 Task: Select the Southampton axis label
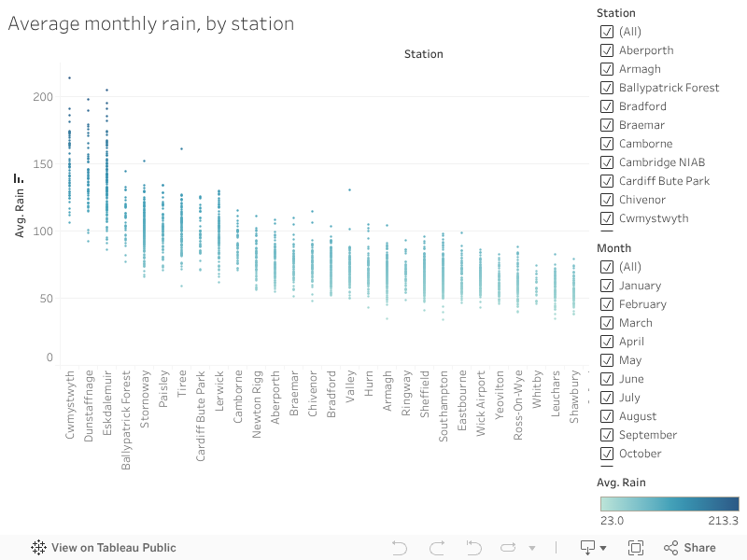[x=443, y=406]
